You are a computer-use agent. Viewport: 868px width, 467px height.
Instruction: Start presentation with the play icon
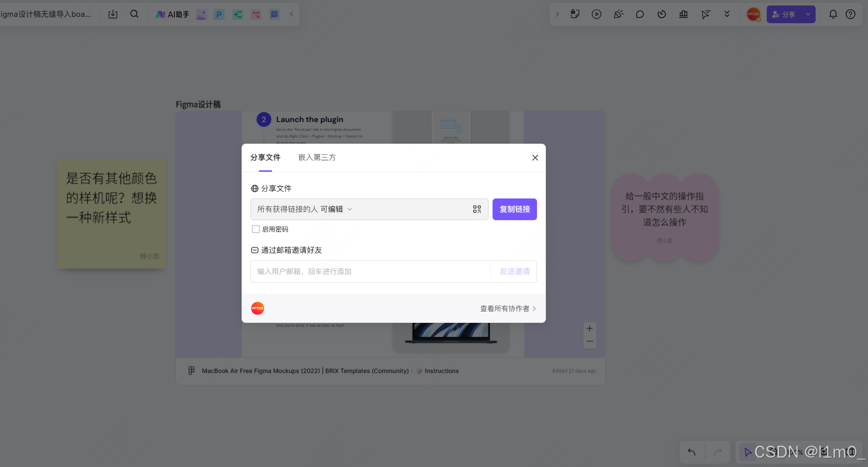point(597,14)
